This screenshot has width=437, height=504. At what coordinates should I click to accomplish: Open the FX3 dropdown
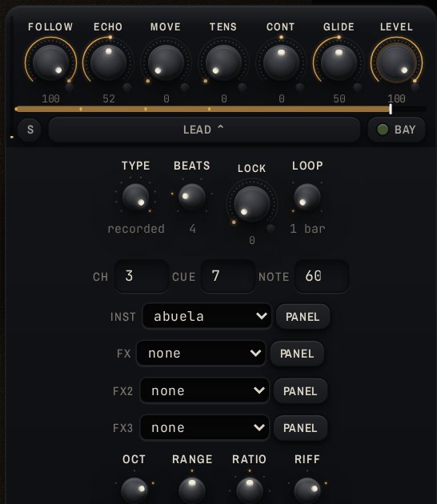pos(205,427)
